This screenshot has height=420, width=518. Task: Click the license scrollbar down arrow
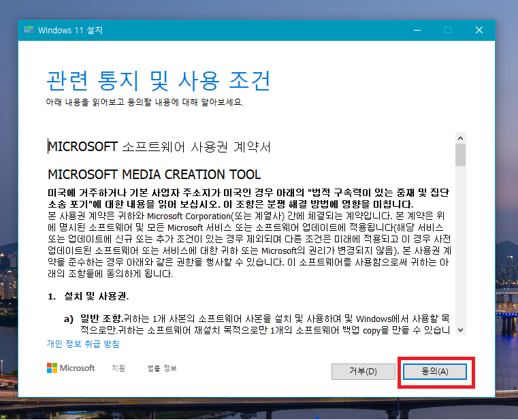coord(461,329)
